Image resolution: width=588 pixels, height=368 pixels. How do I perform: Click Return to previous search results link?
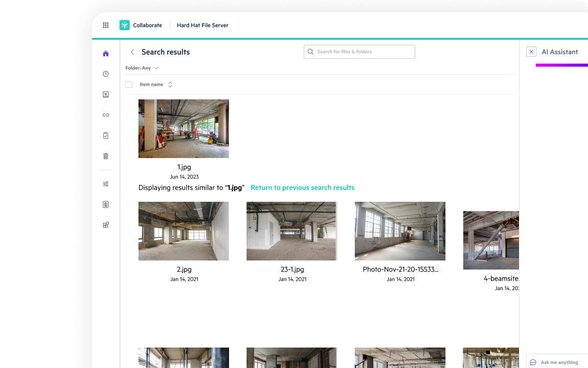tap(302, 188)
